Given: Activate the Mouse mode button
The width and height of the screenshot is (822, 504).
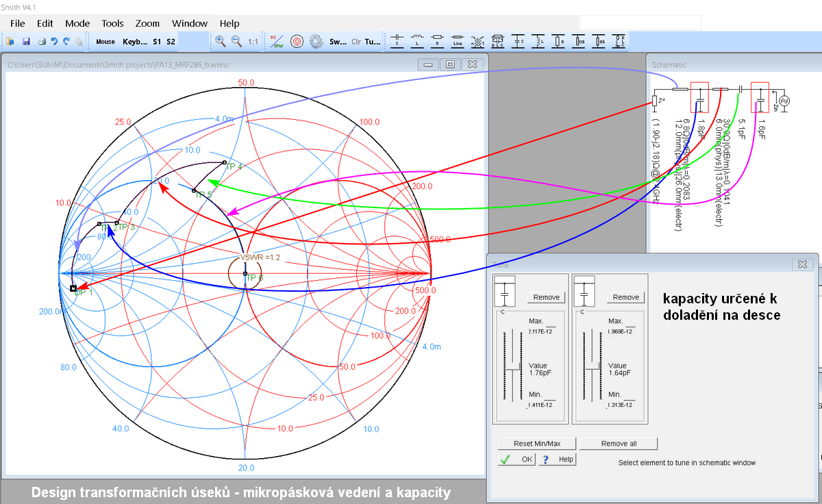Looking at the screenshot, I should [x=105, y=41].
